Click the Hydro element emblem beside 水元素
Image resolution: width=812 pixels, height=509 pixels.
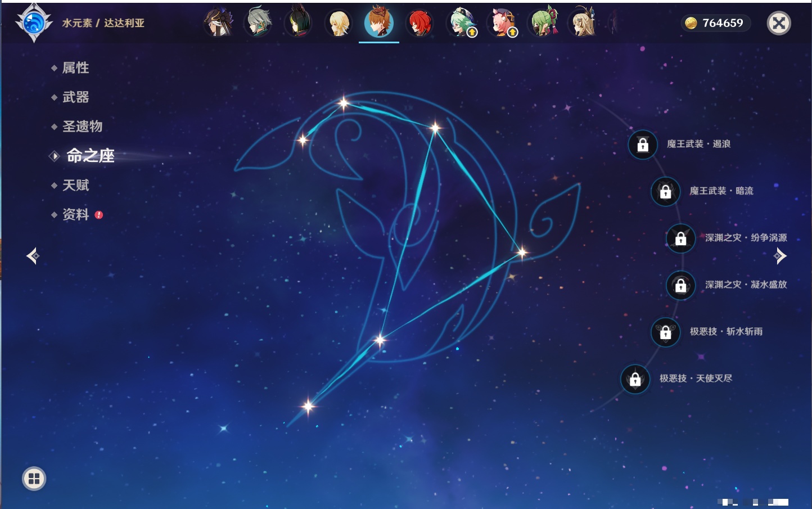[x=34, y=23]
